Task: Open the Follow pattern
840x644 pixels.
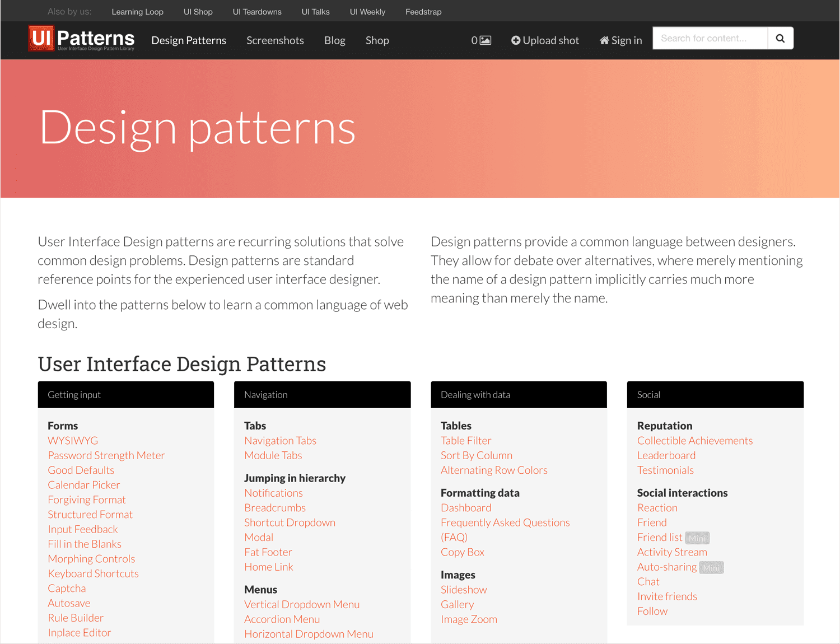Action: click(652, 612)
